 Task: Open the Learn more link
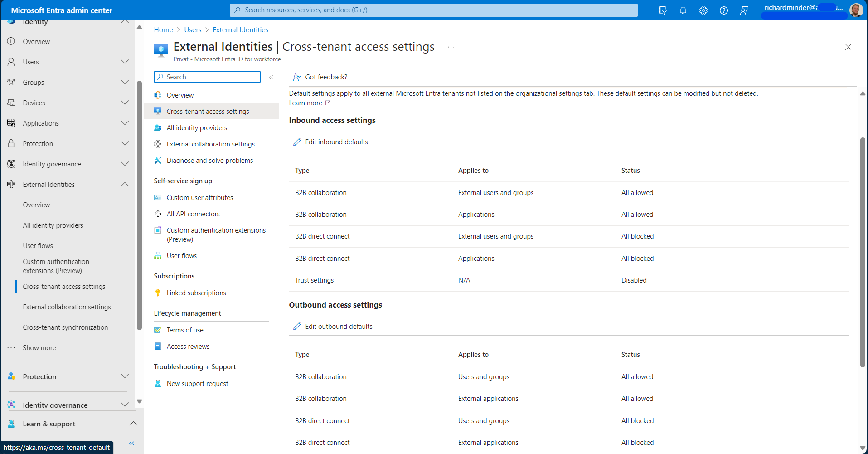click(x=305, y=103)
